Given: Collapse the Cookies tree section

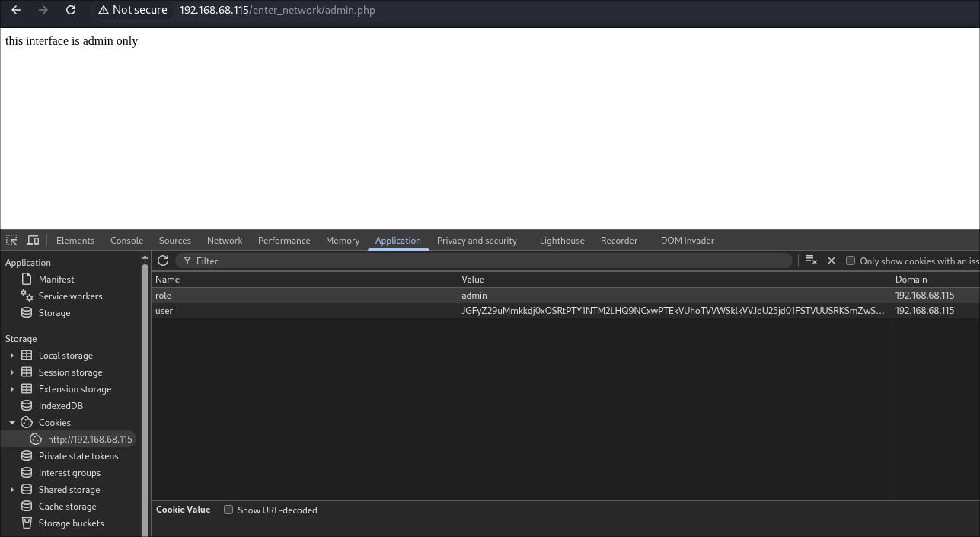Looking at the screenshot, I should [12, 423].
